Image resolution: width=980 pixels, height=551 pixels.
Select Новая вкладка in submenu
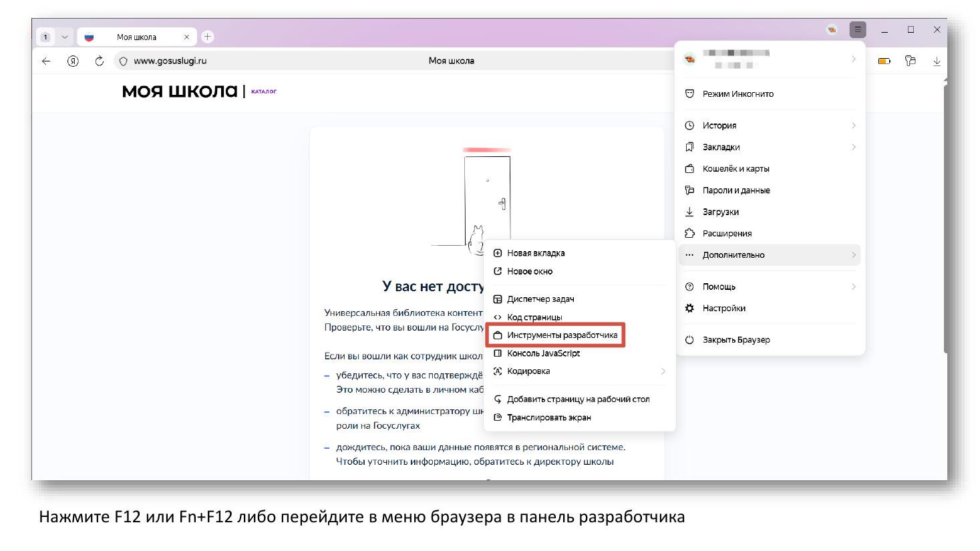(579, 253)
